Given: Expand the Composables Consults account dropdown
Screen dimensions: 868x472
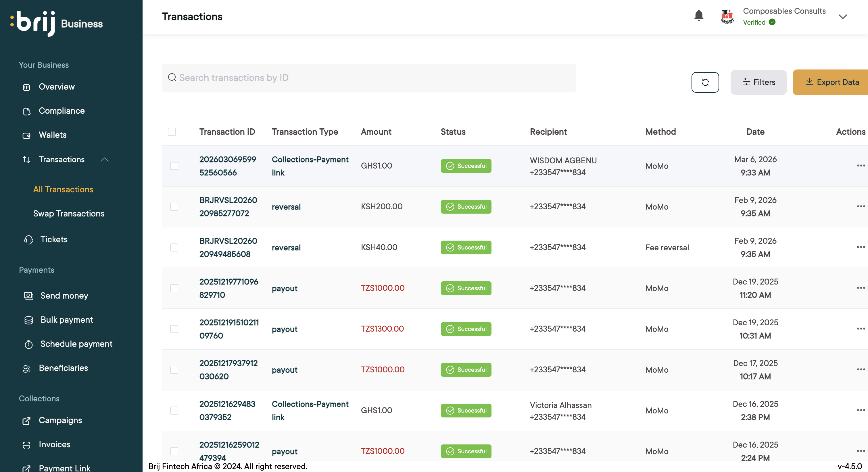Looking at the screenshot, I should (842, 16).
